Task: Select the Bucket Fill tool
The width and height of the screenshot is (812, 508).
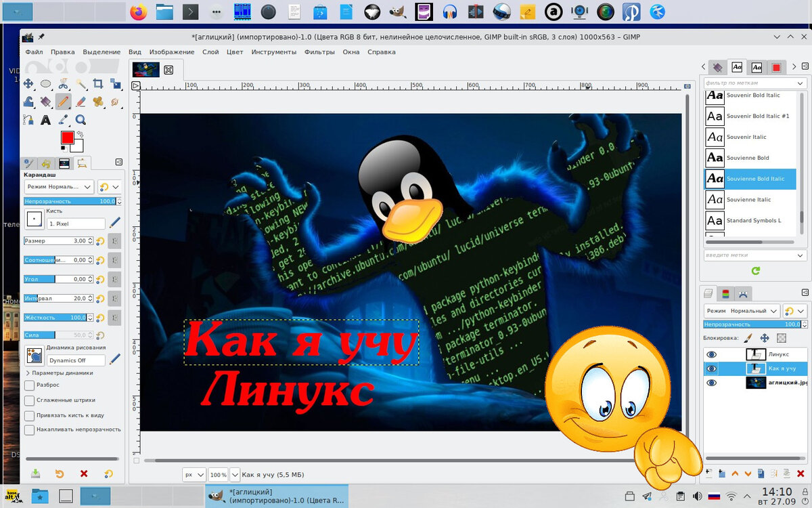Action: 28,101
